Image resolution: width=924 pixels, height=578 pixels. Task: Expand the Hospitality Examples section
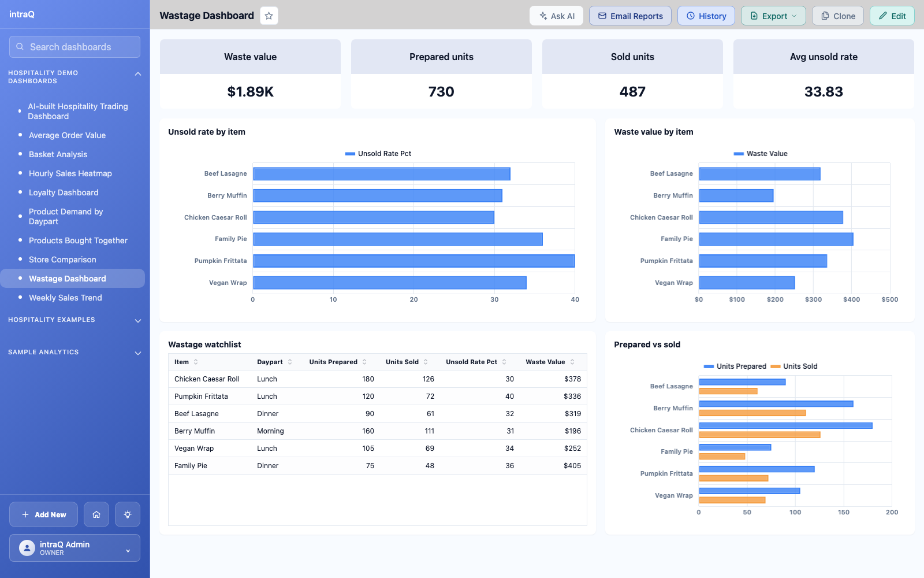[x=137, y=321]
